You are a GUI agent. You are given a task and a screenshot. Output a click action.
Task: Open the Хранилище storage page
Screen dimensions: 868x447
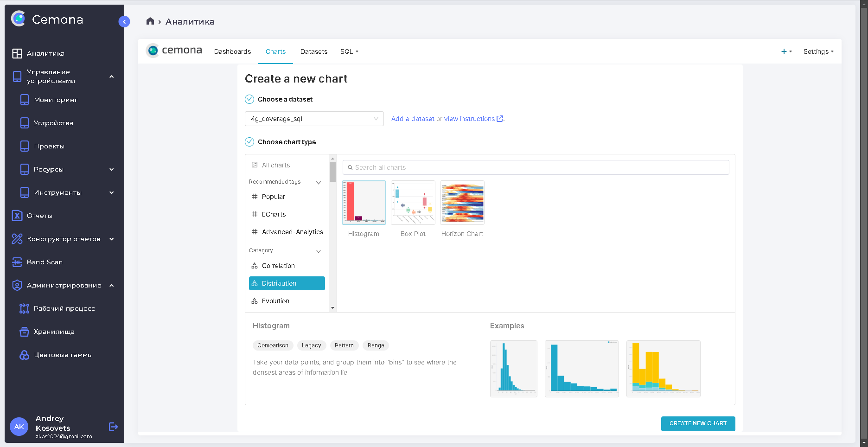point(54,332)
